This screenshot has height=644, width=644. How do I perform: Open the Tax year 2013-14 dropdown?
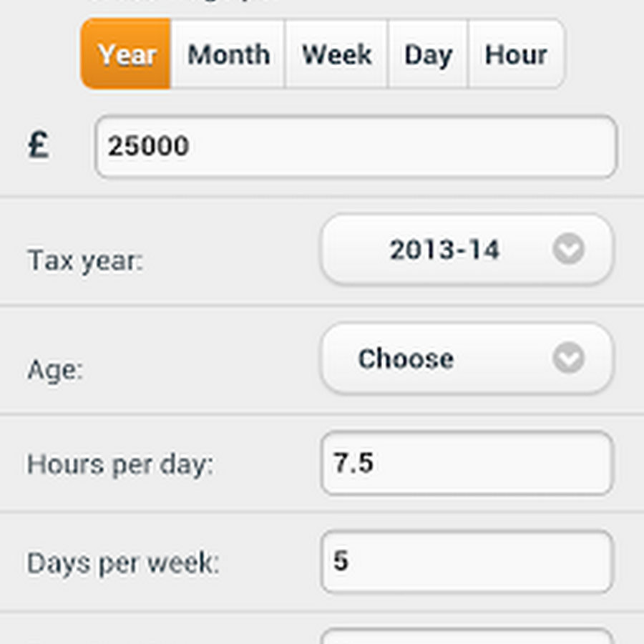(467, 250)
